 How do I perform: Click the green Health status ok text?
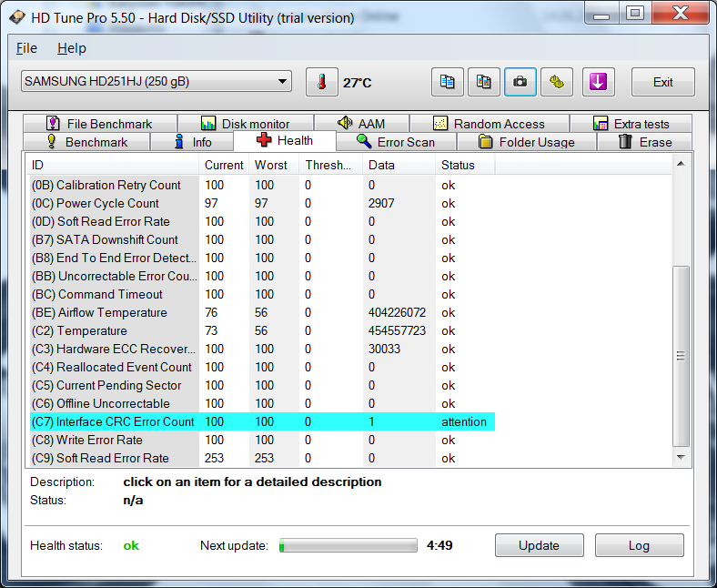131,545
